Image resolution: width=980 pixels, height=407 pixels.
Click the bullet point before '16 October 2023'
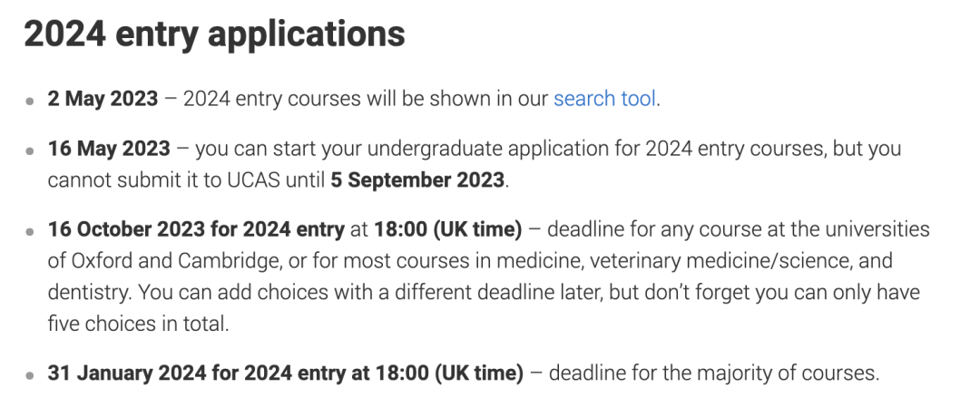click(x=31, y=231)
